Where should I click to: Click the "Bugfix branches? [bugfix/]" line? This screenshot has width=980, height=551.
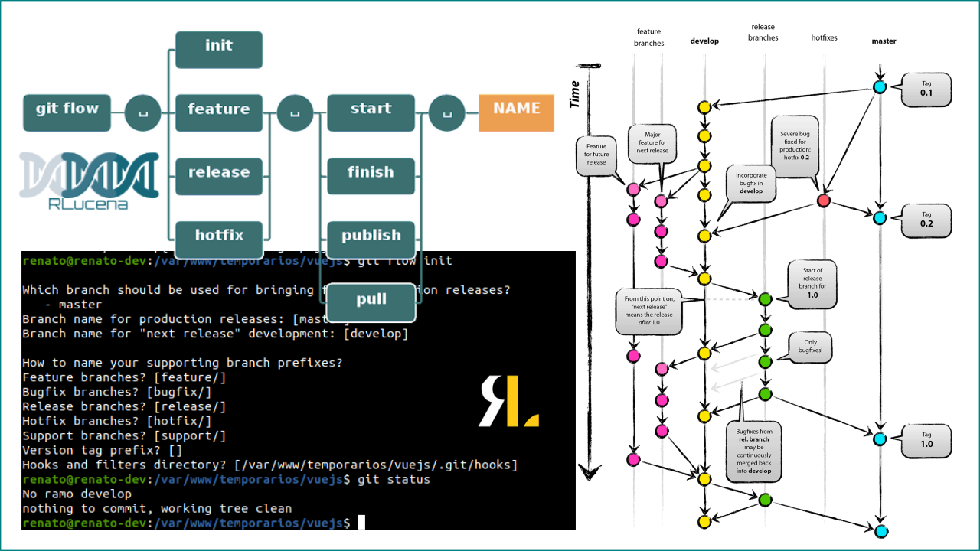click(117, 393)
